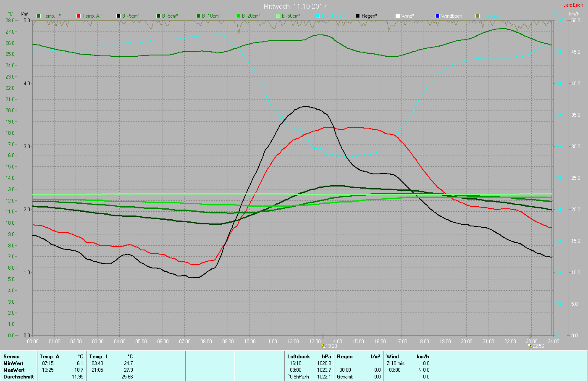Click the sunrise marker icon at 13:23
The height and width of the screenshot is (381, 588).
(323, 346)
